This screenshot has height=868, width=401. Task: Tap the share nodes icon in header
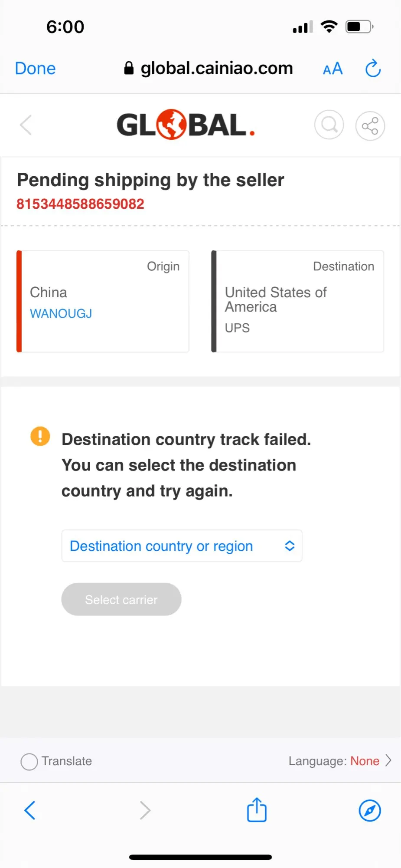(370, 126)
